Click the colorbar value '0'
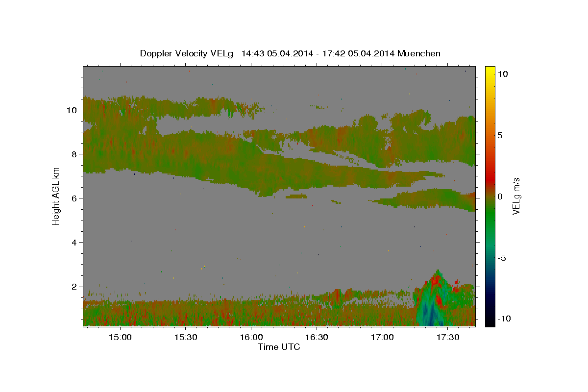 click(500, 196)
